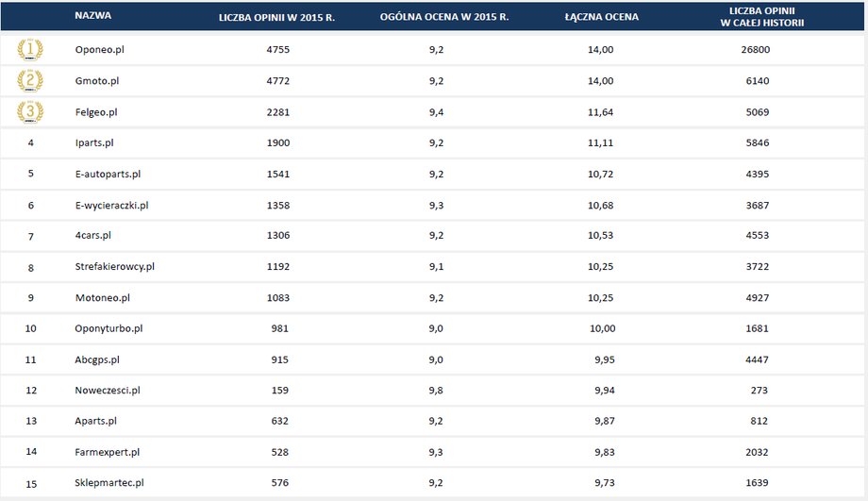Click the Noweczesci.pl shop name

click(108, 391)
